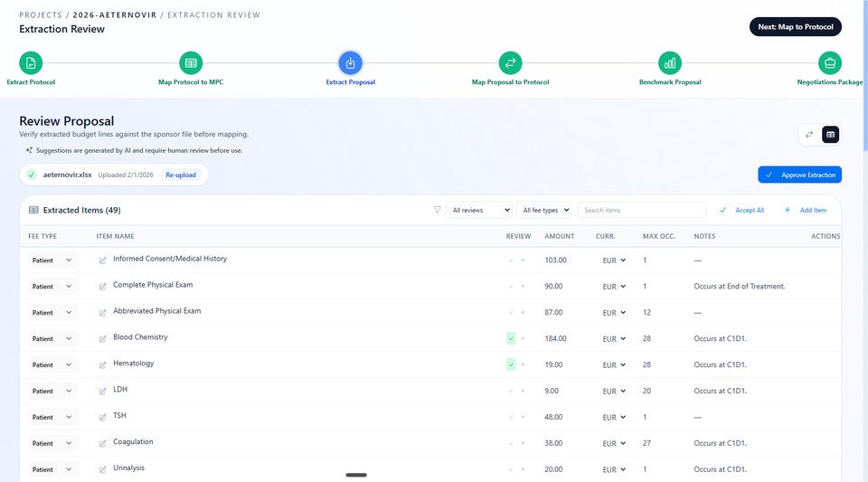
Task: Toggle the accepted checkmark on Hematology
Action: (x=511, y=364)
